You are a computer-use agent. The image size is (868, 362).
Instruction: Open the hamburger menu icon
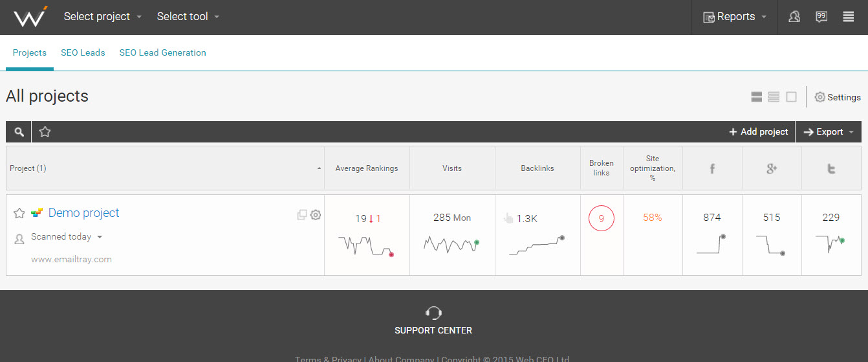click(x=849, y=17)
